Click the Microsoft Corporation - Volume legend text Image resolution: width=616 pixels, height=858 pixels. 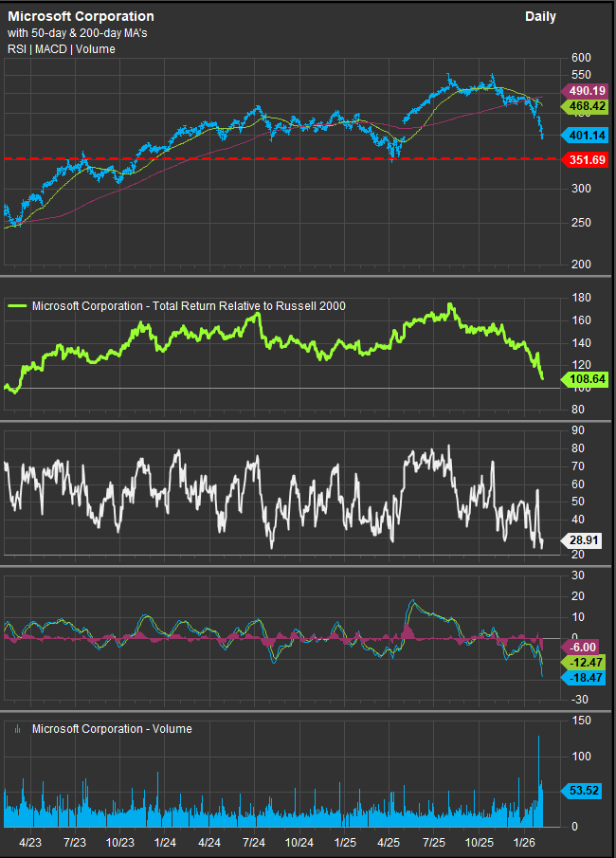tap(112, 729)
